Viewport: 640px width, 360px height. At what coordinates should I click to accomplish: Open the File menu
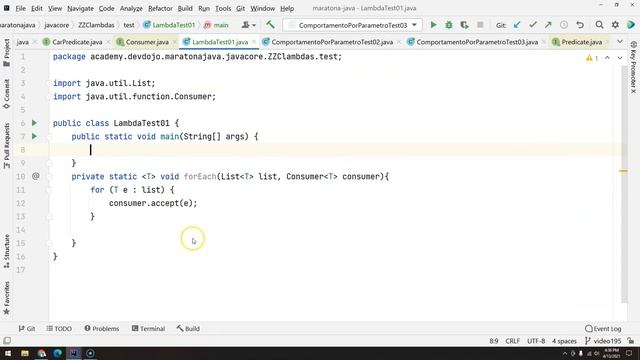tap(20, 8)
